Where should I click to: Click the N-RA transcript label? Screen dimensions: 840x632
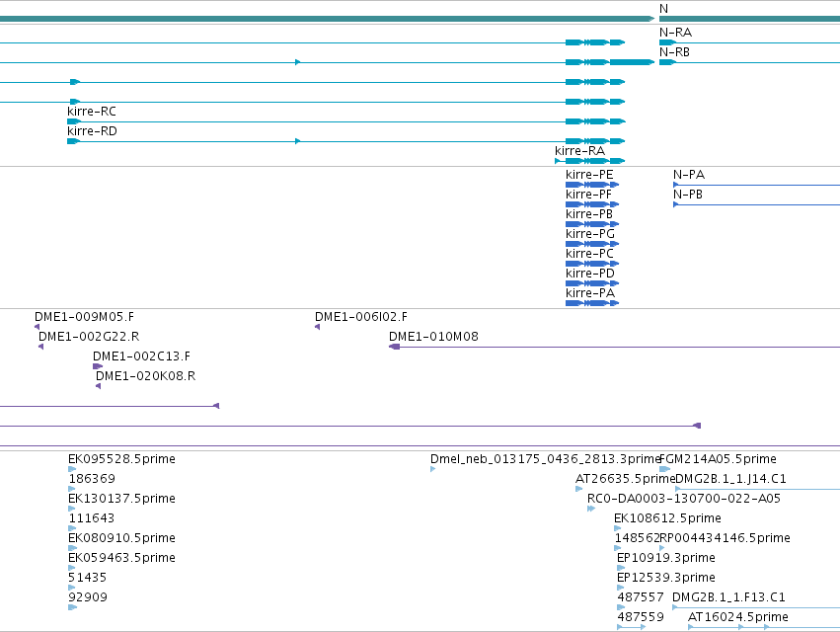pos(675,33)
